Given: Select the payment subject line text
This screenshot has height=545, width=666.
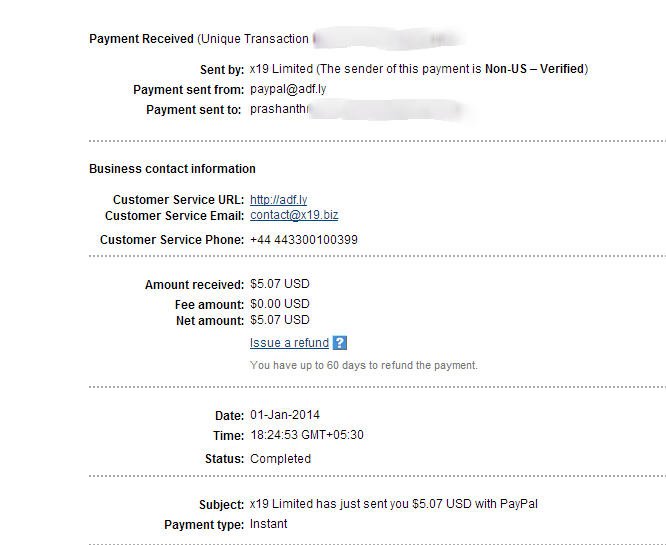Looking at the screenshot, I should coord(394,504).
